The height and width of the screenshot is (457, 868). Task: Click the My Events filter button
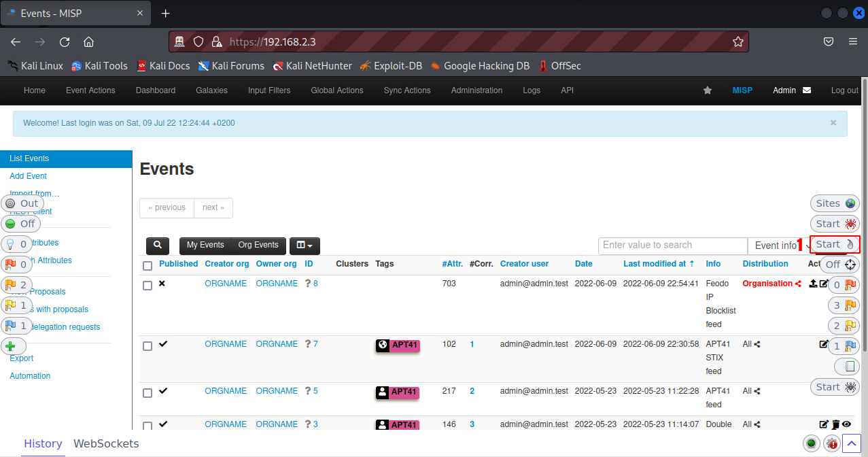coord(205,246)
